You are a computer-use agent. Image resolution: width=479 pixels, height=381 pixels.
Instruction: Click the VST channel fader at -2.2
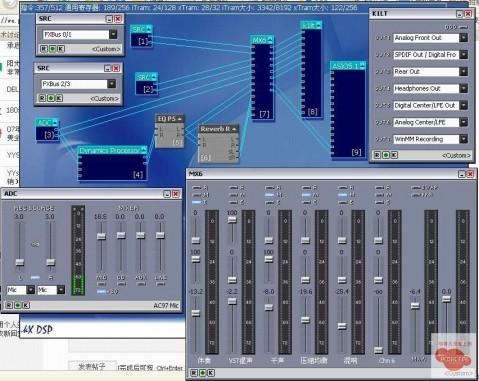coord(232,301)
